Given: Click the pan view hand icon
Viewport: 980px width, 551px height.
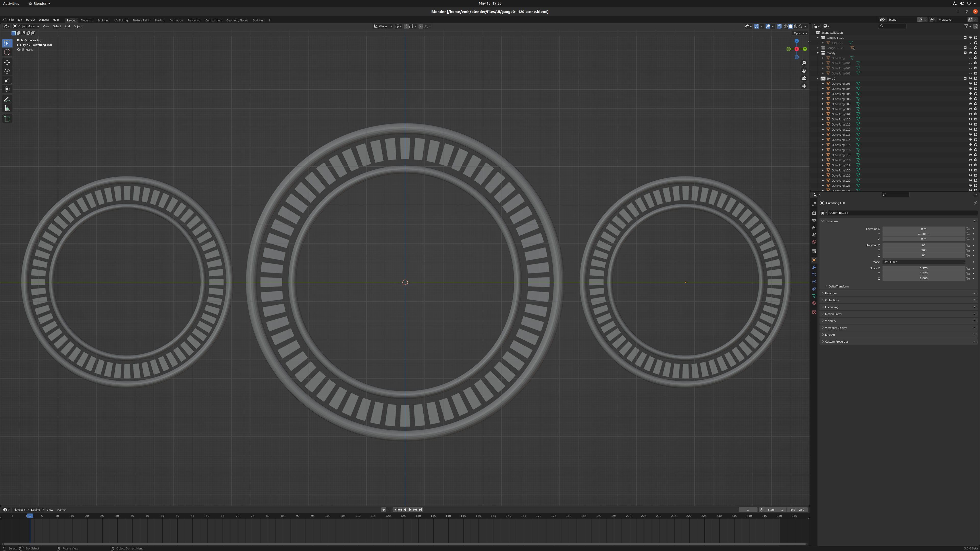Looking at the screenshot, I should pos(804,71).
